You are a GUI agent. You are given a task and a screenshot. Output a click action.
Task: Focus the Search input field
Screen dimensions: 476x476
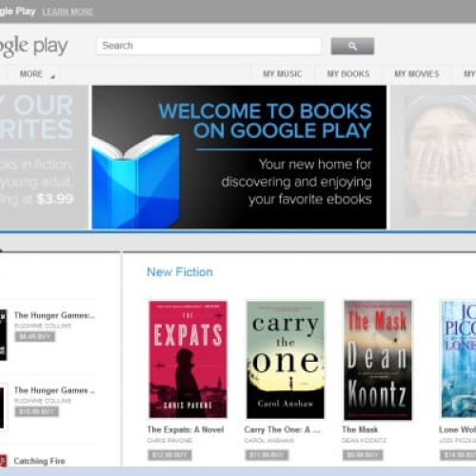click(208, 46)
